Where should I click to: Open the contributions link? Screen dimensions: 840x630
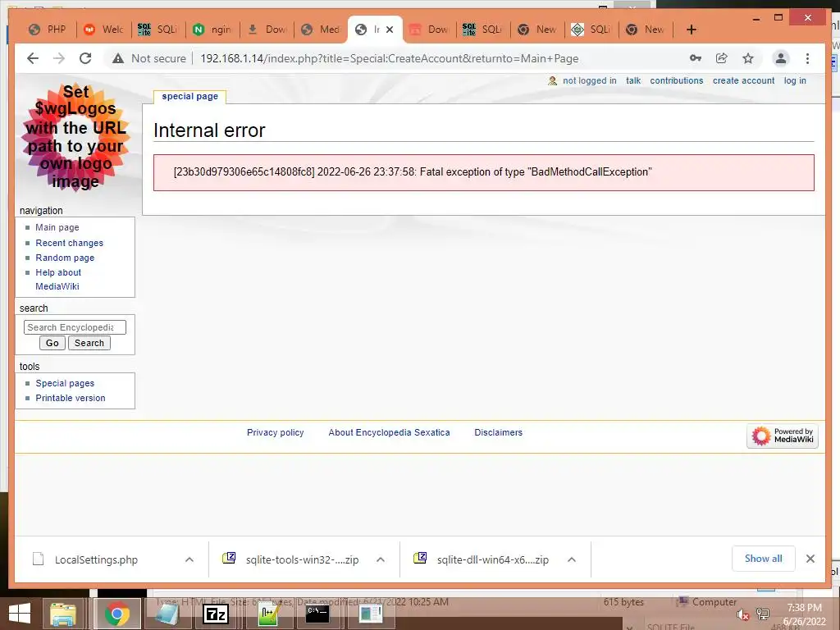pos(677,81)
